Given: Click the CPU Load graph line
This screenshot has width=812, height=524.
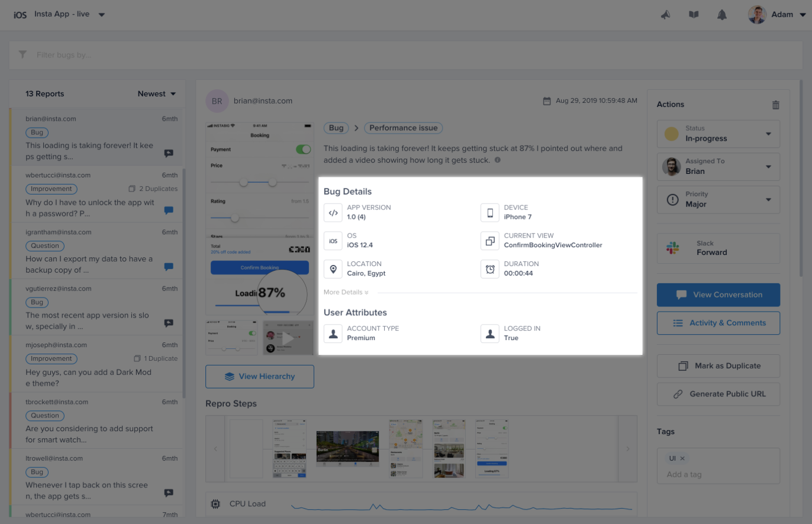Looking at the screenshot, I should pyautogui.click(x=462, y=507).
